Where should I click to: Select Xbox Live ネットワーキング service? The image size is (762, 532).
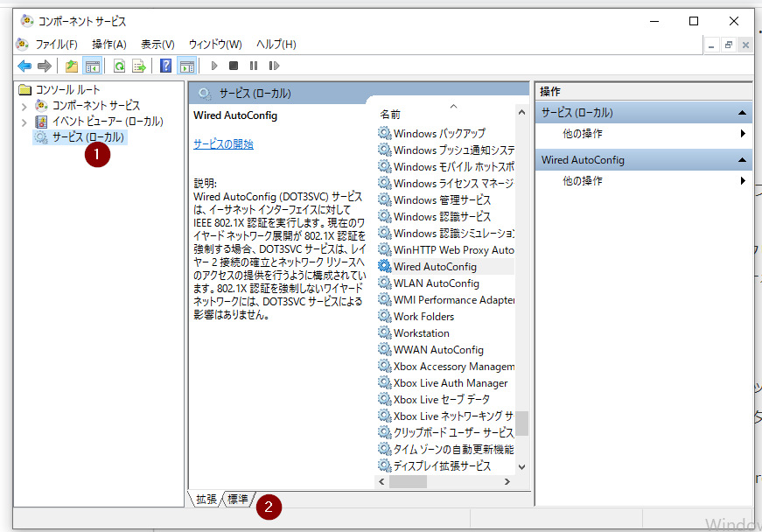point(445,416)
